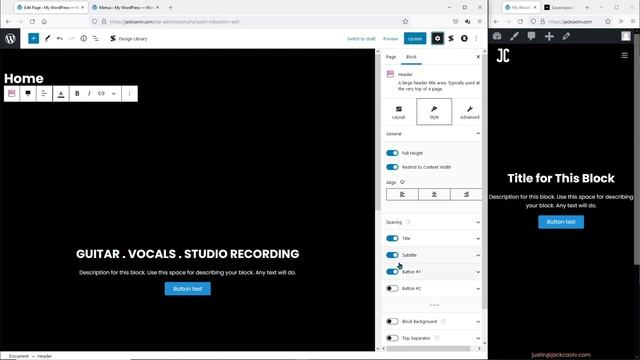Collapse the General section

pos(478,133)
